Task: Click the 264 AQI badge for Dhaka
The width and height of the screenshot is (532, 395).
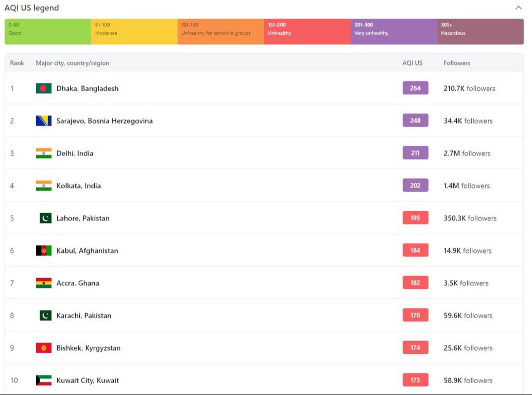Action: [415, 88]
